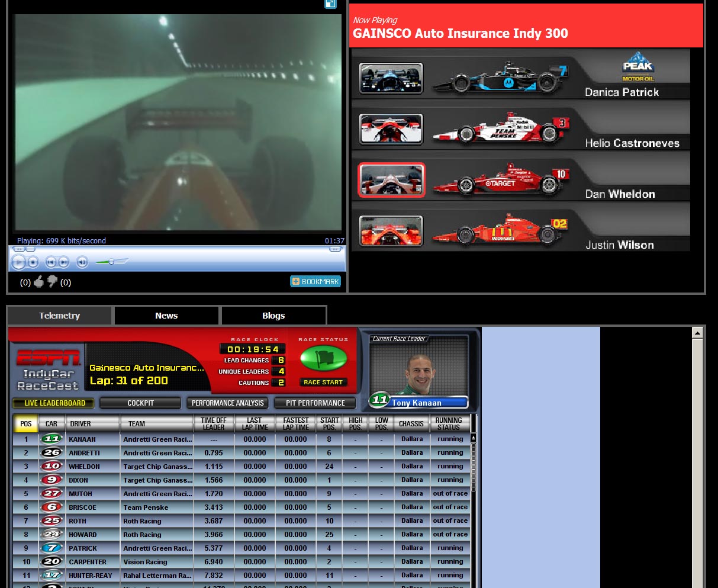Adjust the volume slider in the player
This screenshot has height=588, width=718.
tap(112, 261)
